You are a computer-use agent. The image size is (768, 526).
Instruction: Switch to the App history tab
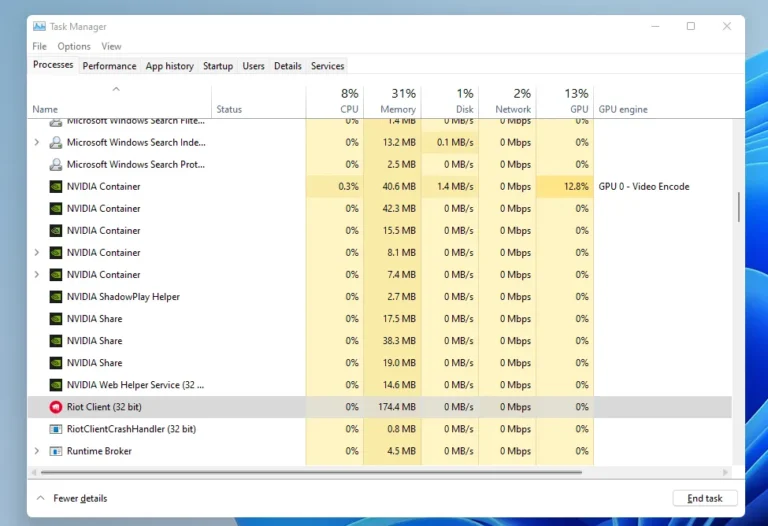169,66
